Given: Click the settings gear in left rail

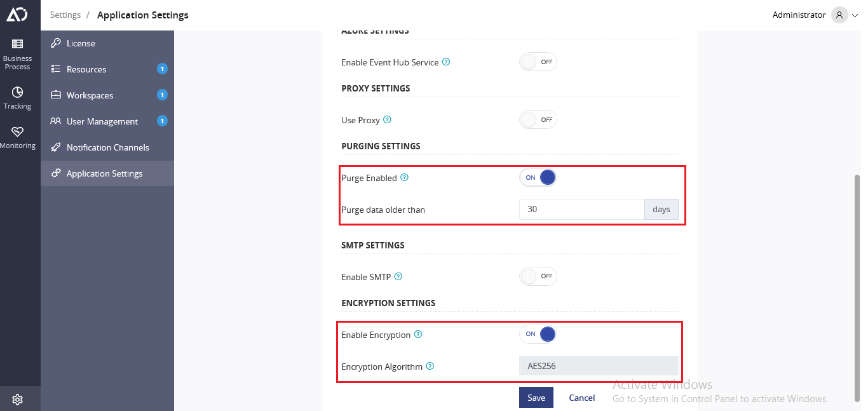Looking at the screenshot, I should click(x=18, y=400).
